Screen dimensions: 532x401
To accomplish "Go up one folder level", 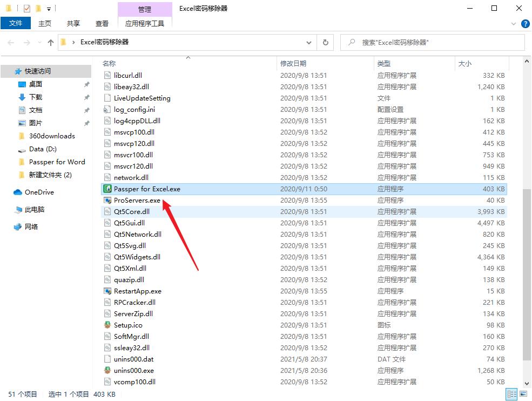I will coord(50,42).
